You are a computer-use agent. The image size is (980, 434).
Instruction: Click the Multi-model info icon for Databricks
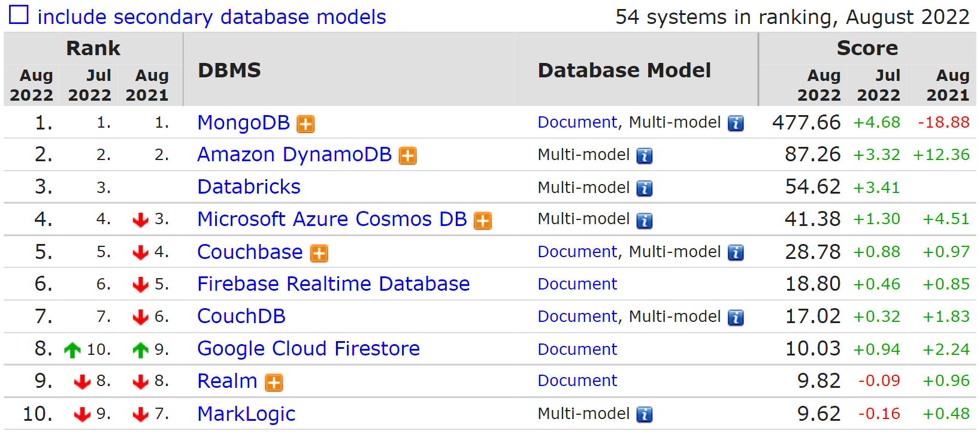(x=645, y=188)
